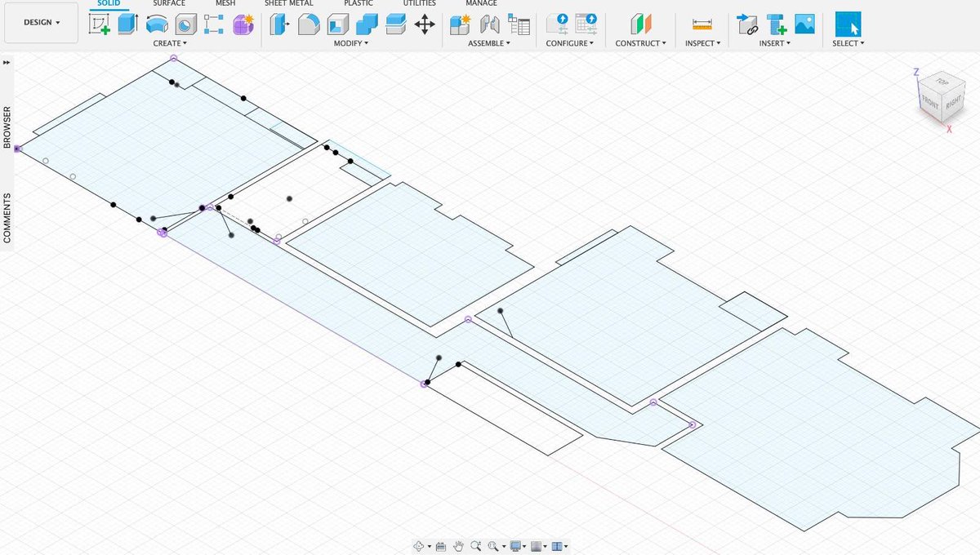The width and height of the screenshot is (980, 555).
Task: Click the Insert Canvas image icon
Action: (804, 24)
